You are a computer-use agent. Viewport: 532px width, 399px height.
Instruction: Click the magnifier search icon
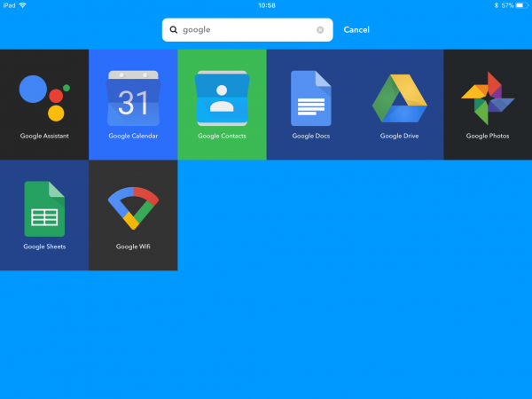coord(174,30)
